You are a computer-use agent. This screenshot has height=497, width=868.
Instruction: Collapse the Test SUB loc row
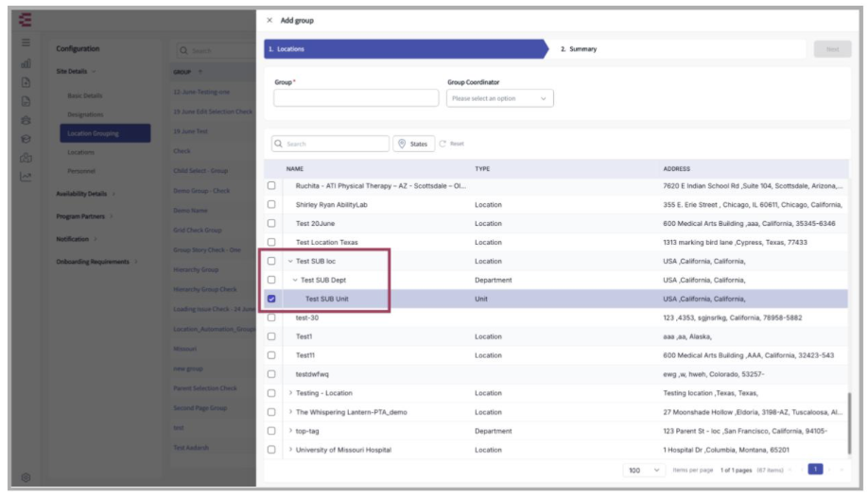pos(291,261)
